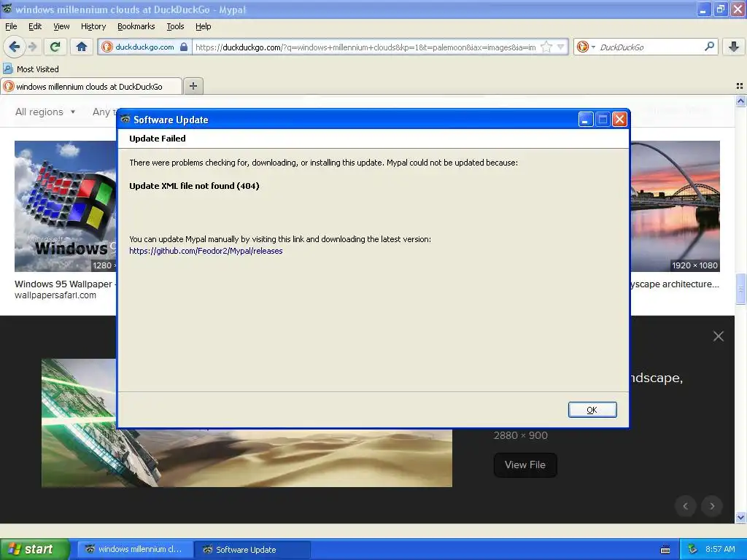The height and width of the screenshot is (560, 747).
Task: Click the URL text in the address bar
Action: click(365, 47)
